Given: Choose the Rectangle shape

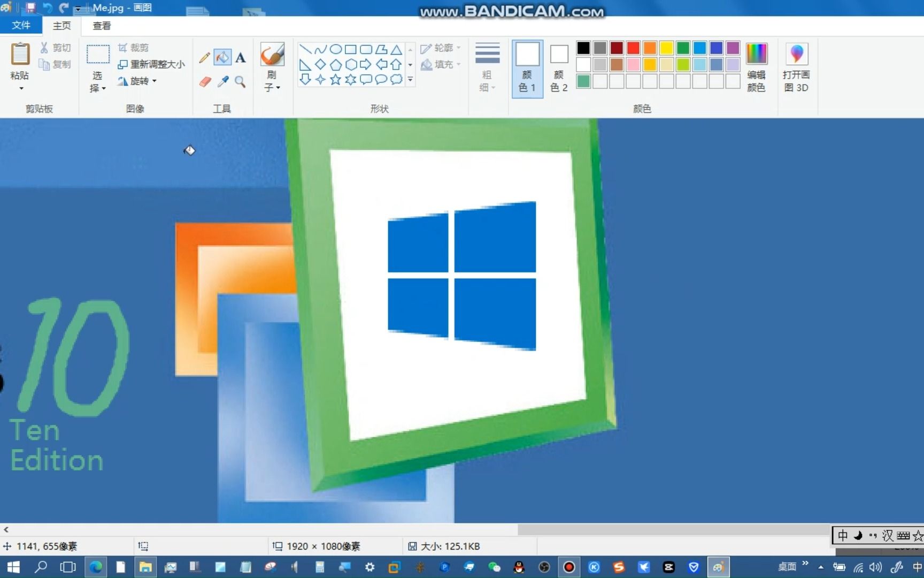Looking at the screenshot, I should tap(351, 50).
